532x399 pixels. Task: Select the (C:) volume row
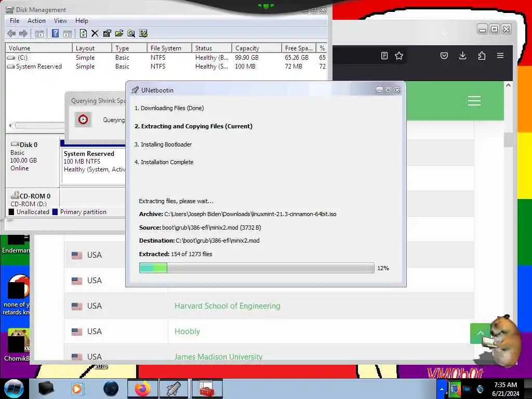pos(166,58)
